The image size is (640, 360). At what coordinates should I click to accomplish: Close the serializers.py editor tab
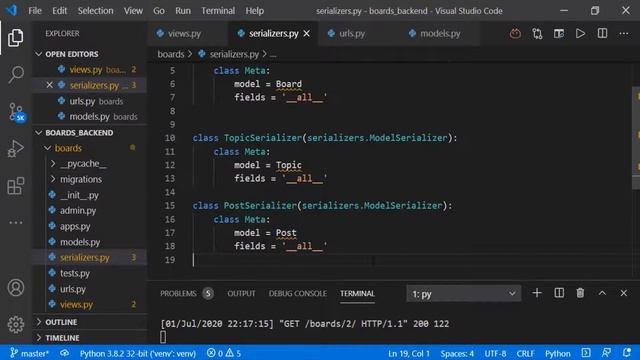pos(307,34)
